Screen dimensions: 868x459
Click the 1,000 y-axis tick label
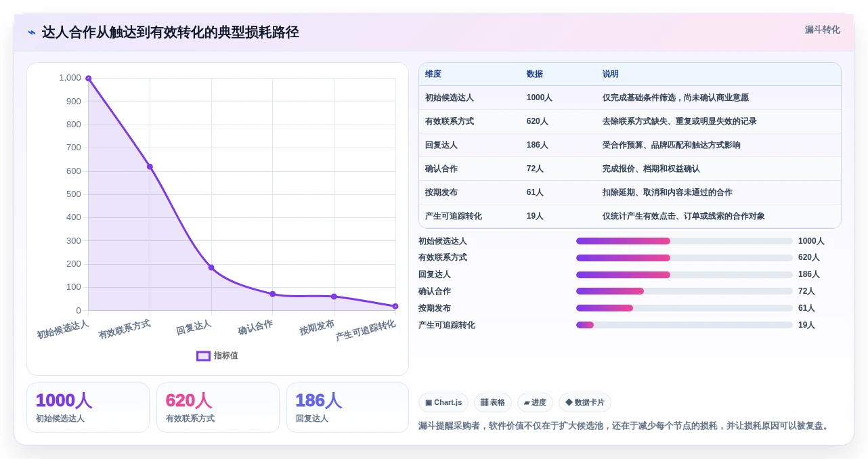coord(70,78)
